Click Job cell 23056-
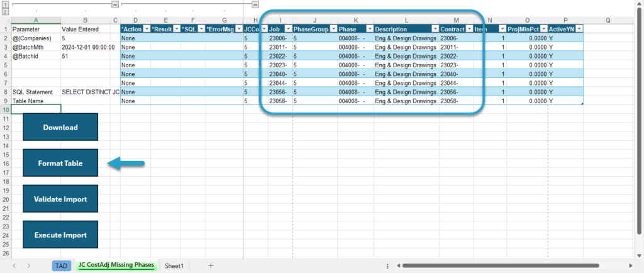This screenshot has width=644, height=273. (280, 92)
